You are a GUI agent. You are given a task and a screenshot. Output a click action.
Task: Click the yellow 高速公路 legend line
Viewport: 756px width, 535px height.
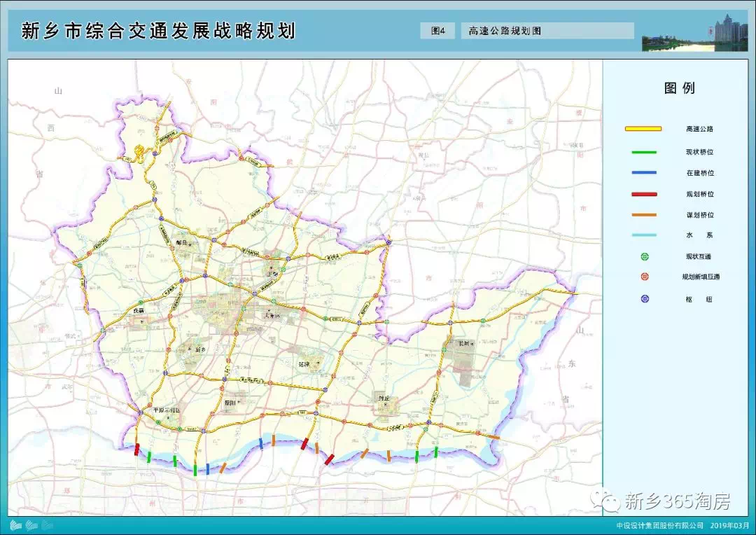[643, 129]
